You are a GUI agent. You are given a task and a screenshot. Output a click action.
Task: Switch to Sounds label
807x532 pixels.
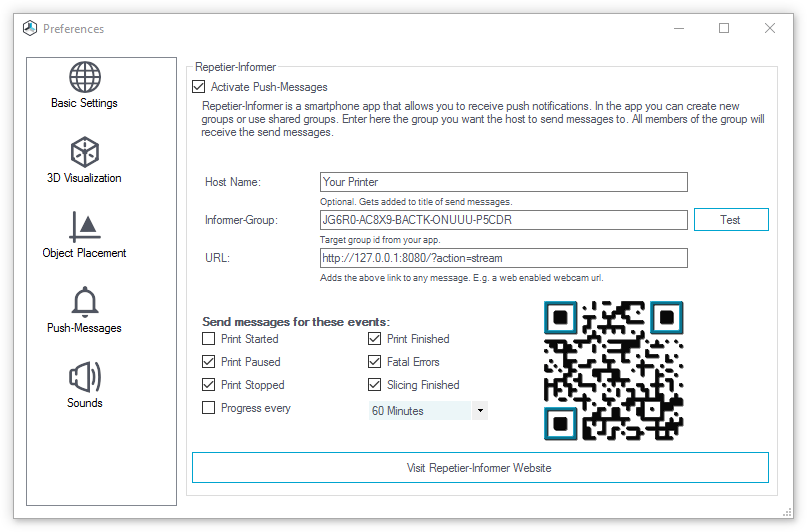coord(84,403)
